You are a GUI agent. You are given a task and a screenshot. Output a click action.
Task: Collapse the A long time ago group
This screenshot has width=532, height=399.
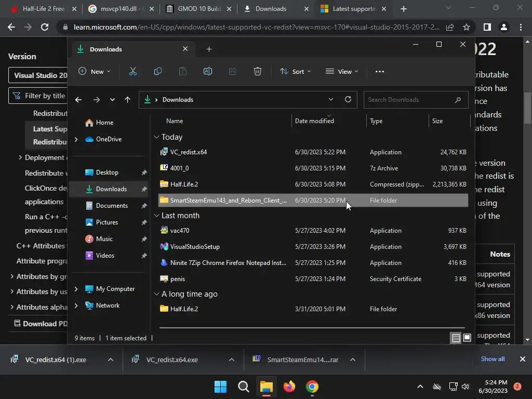click(156, 294)
